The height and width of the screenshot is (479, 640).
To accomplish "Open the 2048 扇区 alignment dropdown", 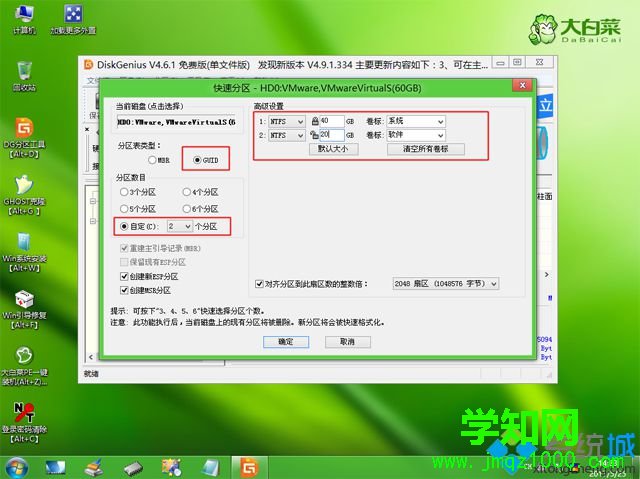I will (x=445, y=284).
